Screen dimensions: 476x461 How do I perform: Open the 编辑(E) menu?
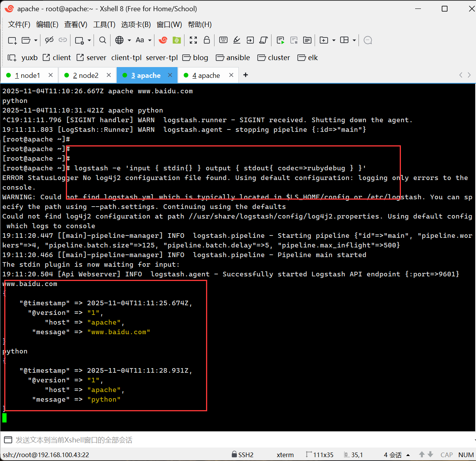tap(47, 25)
